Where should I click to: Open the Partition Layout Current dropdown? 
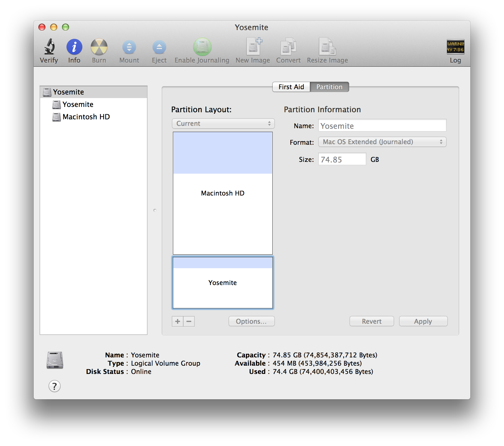point(223,123)
